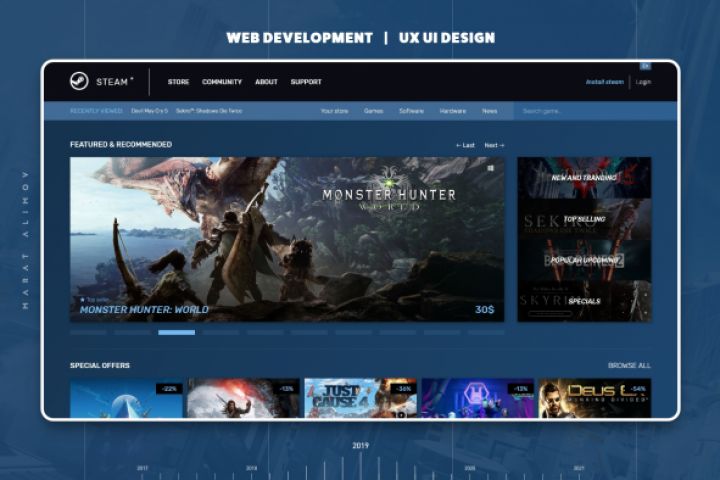The image size is (720, 480).
Task: Click the 30$ price on the featured banner
Action: point(484,310)
